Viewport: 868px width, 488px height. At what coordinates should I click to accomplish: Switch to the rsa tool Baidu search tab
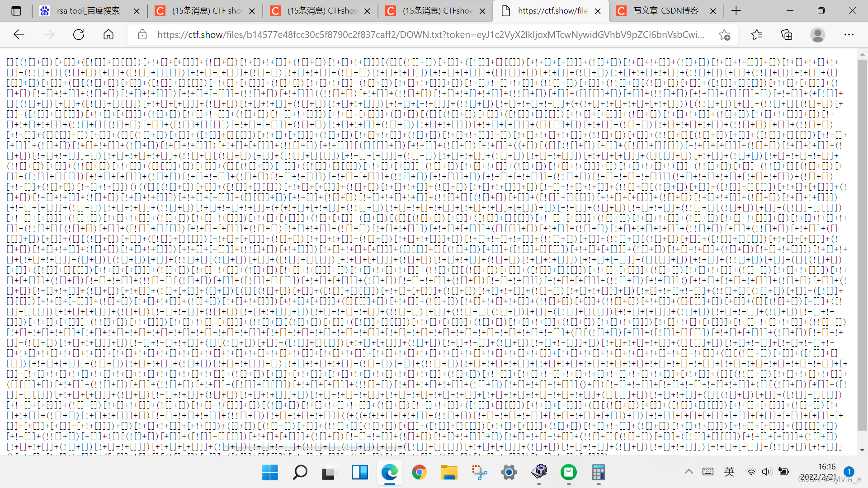coord(88,11)
